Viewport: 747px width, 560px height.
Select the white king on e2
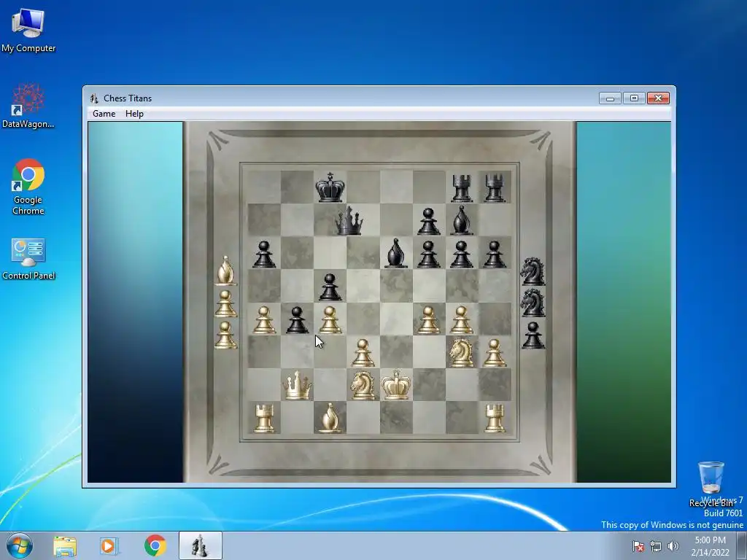tap(396, 385)
